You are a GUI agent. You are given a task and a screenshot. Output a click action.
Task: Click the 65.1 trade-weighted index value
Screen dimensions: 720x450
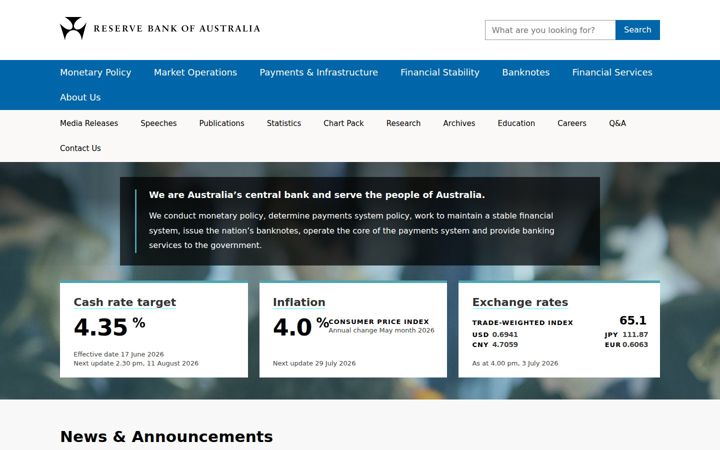(633, 320)
